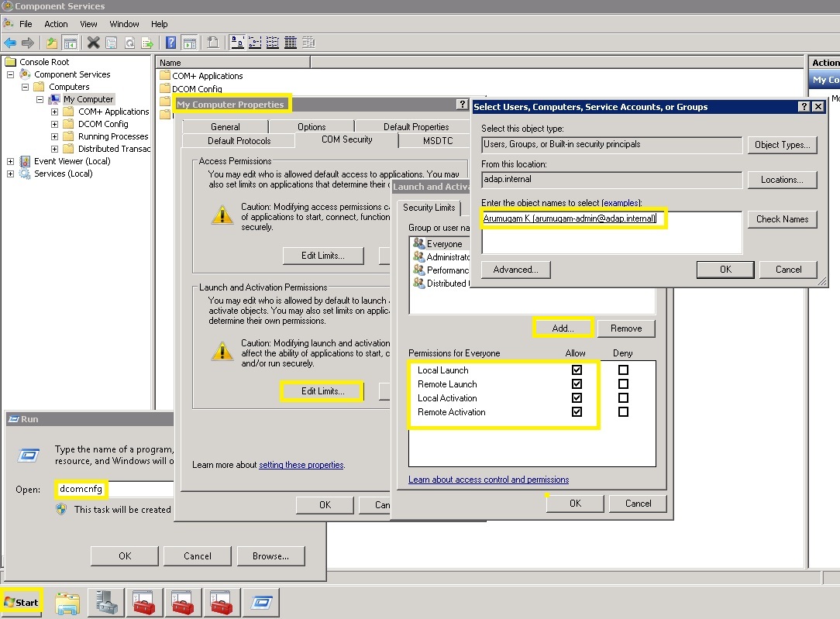The height and width of the screenshot is (619, 840).
Task: Open Server Manager from the taskbar
Action: 105,602
